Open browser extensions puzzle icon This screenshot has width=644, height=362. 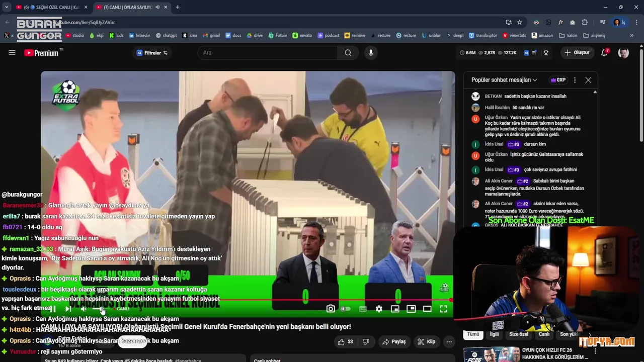585,22
